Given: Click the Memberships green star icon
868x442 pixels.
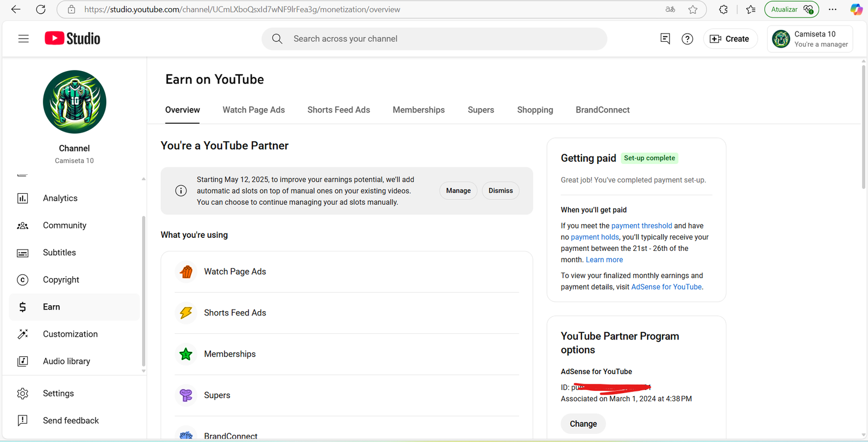Looking at the screenshot, I should (x=186, y=354).
